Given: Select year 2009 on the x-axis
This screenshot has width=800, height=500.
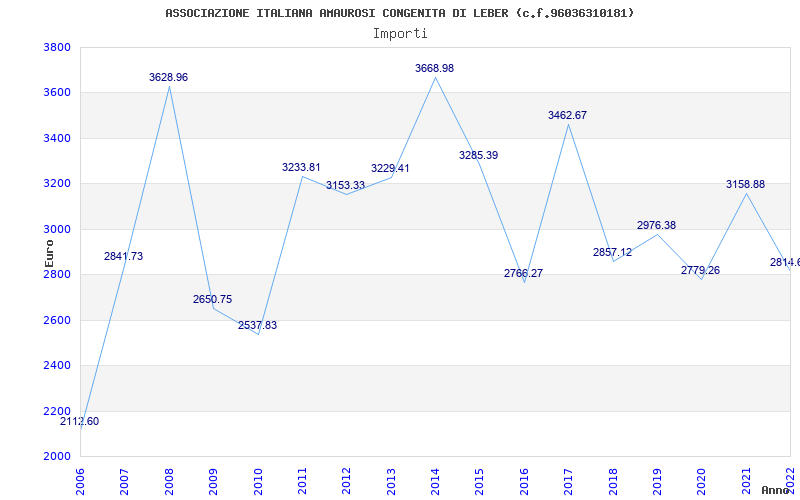Looking at the screenshot, I should click(x=213, y=481).
